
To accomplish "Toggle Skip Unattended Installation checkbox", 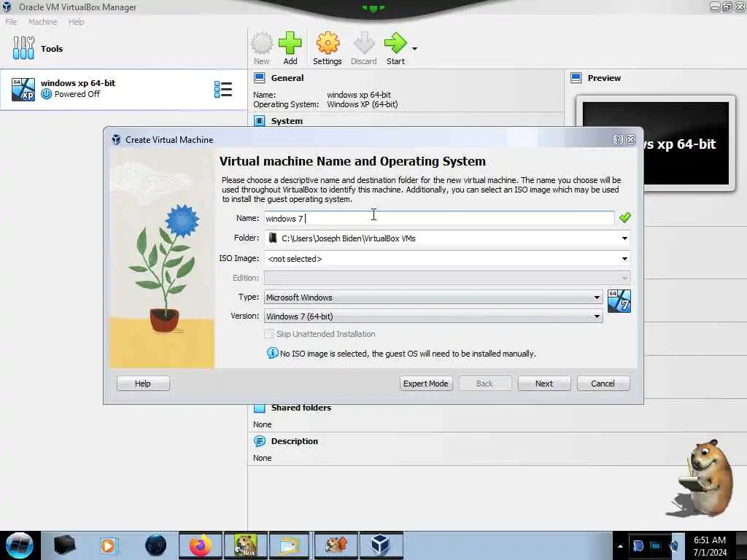I will [x=269, y=334].
